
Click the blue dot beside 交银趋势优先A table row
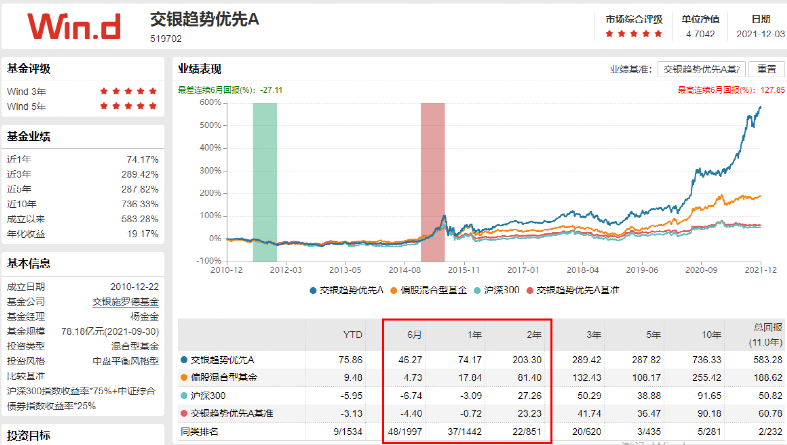click(x=183, y=359)
